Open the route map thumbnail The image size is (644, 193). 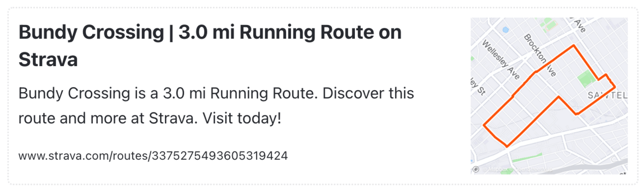coord(549,96)
